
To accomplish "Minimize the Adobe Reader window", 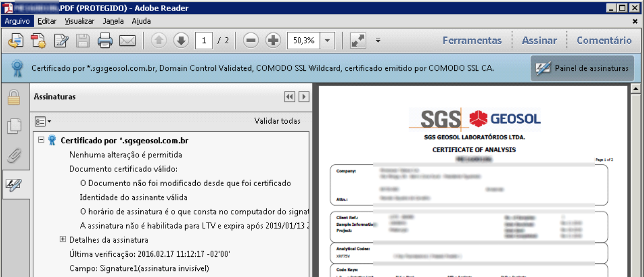I will [x=611, y=8].
